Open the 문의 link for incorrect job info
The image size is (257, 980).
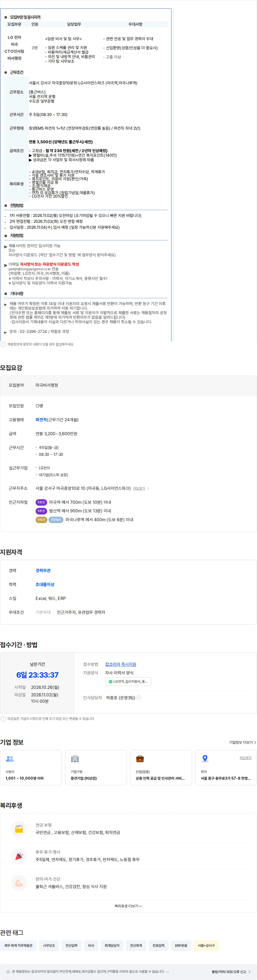click(x=59, y=344)
